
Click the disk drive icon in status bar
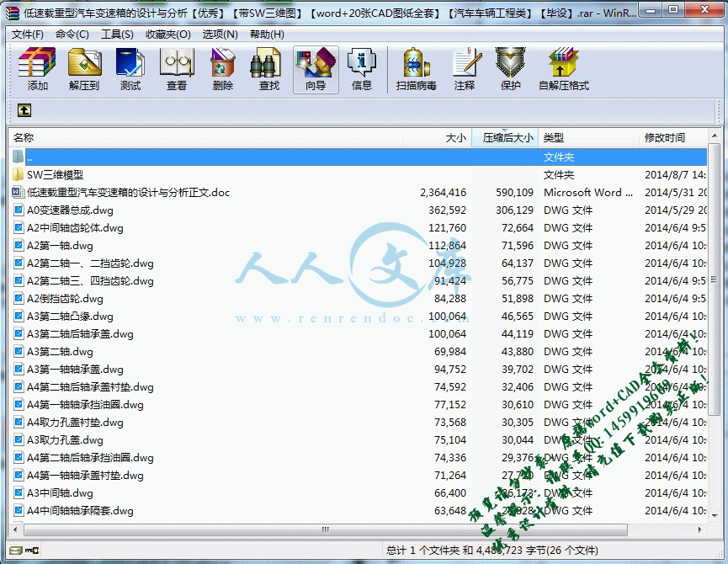[x=16, y=551]
